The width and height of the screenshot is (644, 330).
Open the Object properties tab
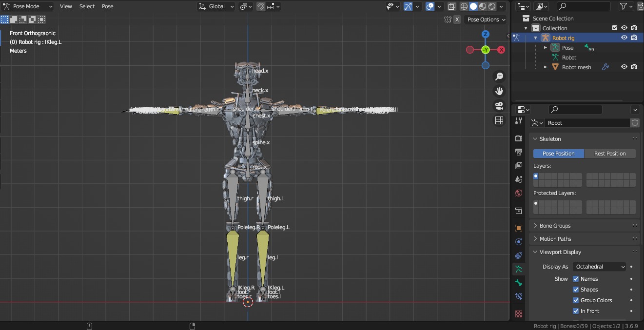tap(519, 228)
